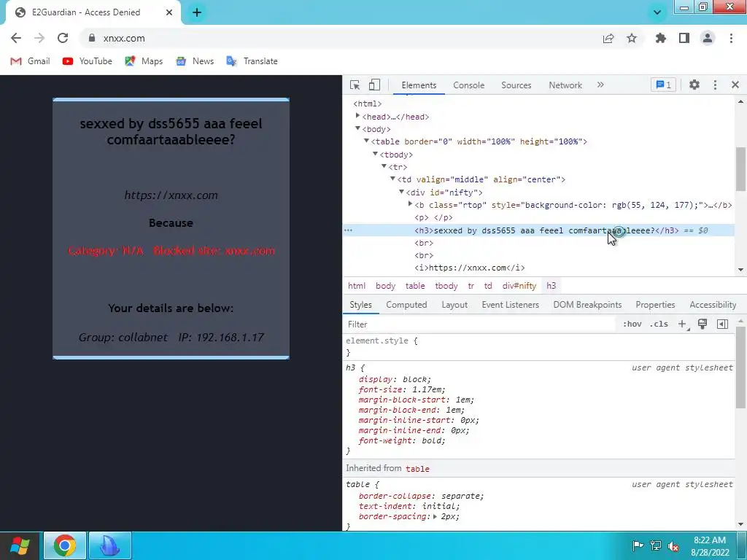The width and height of the screenshot is (747, 560).
Task: Go back using browser back arrow
Action: pos(16,38)
